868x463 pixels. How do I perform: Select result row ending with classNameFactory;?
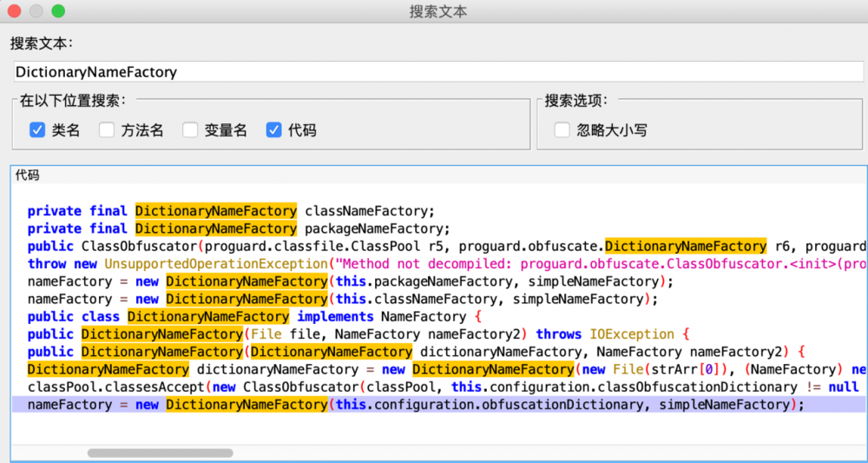[438, 211]
